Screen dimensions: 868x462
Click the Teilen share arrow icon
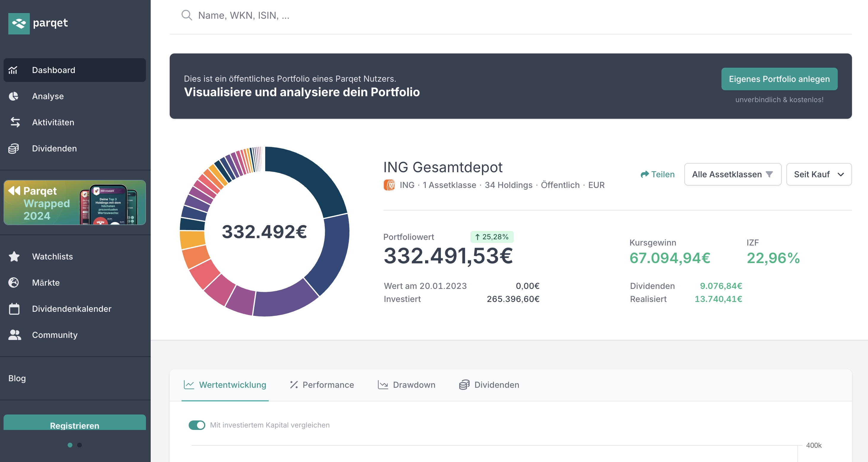(x=644, y=174)
